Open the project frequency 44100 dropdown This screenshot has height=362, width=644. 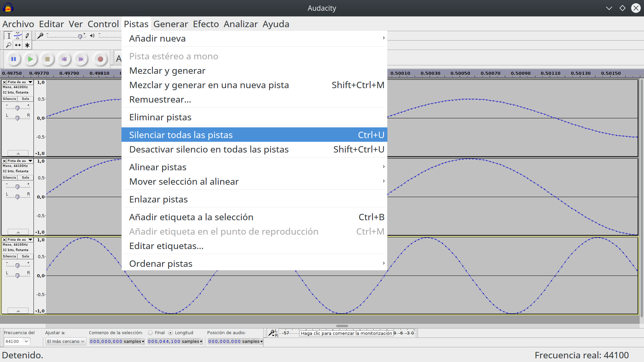26,341
